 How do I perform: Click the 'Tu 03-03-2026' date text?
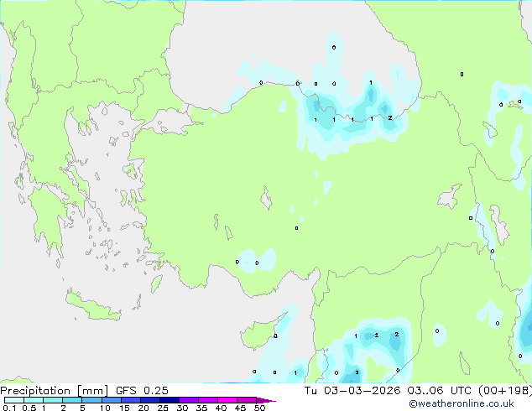[352, 391]
